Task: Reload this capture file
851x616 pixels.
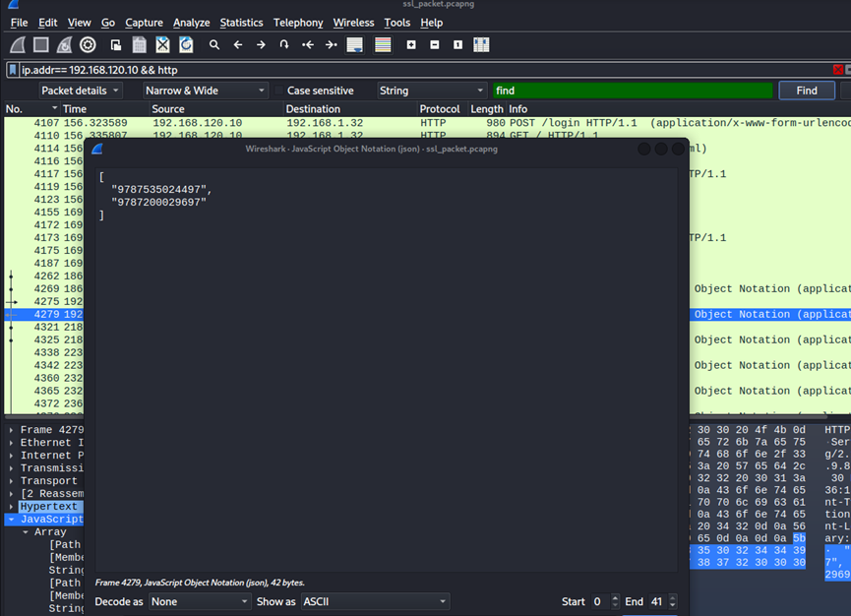Action: pos(186,44)
